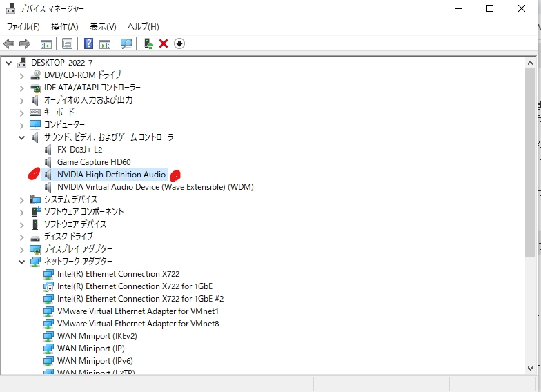Click the コンピューター monitor icon
This screenshot has width=541, height=392.
(35, 124)
